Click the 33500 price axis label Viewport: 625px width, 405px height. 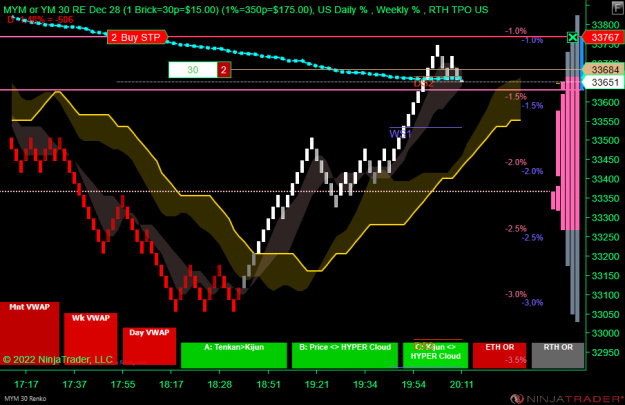point(605,140)
